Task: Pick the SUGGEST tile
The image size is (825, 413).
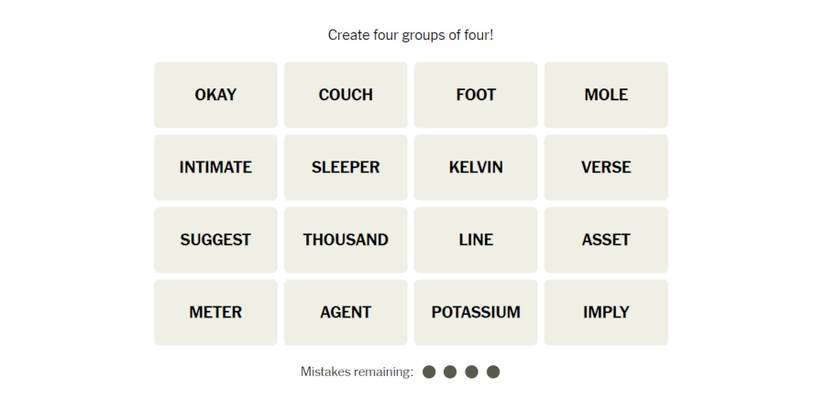Action: 215,240
